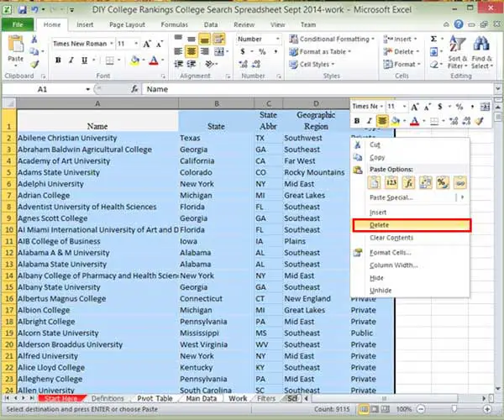
Task: Click the Orientation icon in Alignment group
Action: (x=209, y=64)
